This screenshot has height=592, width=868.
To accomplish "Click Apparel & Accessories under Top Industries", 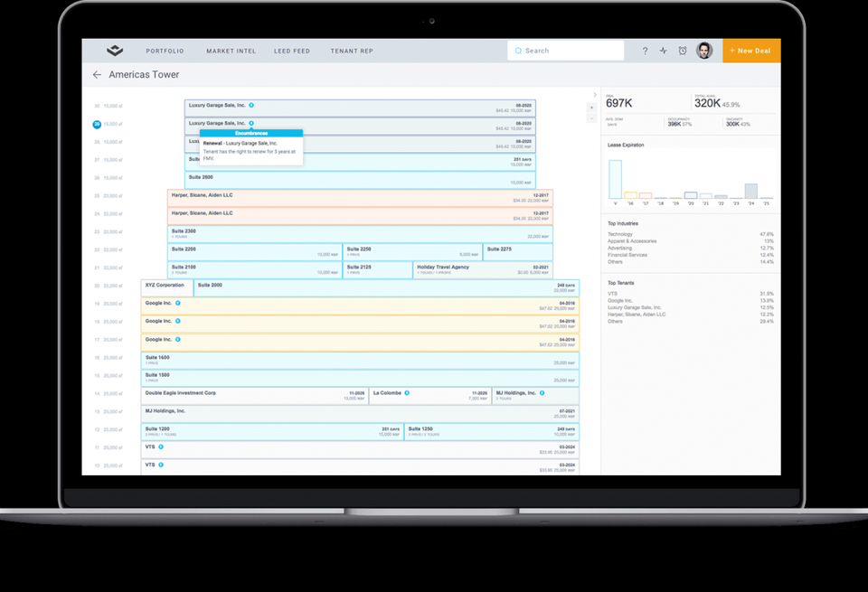I will pyautogui.click(x=632, y=241).
